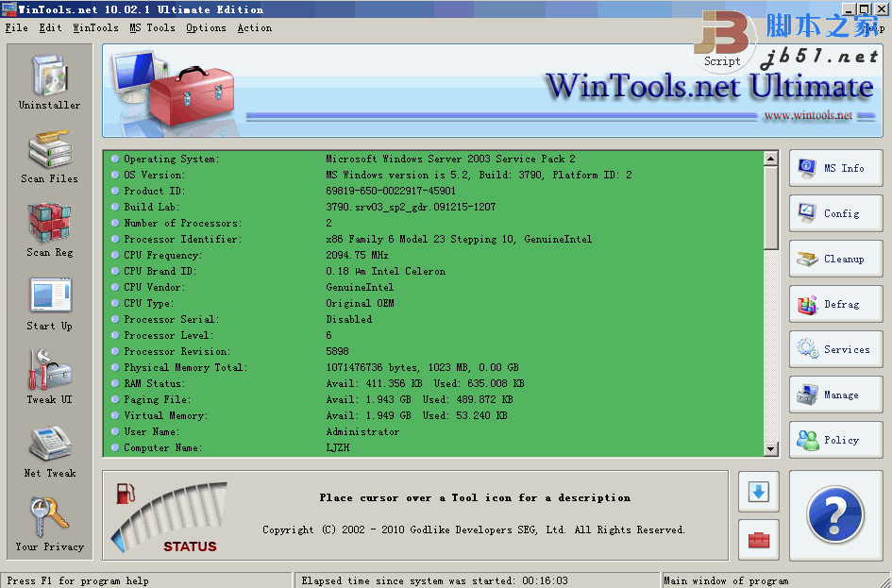Select the 'Number of Processors:' row label
892x588 pixels.
(182, 223)
